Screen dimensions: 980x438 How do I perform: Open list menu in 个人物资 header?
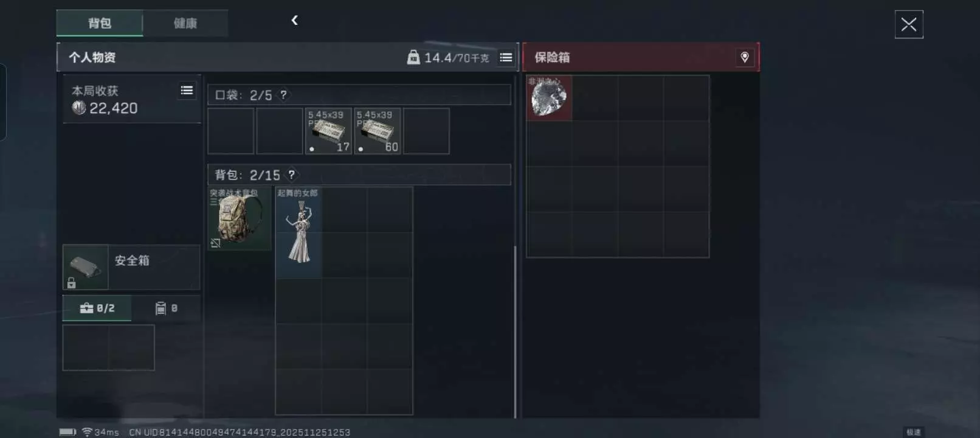(506, 57)
